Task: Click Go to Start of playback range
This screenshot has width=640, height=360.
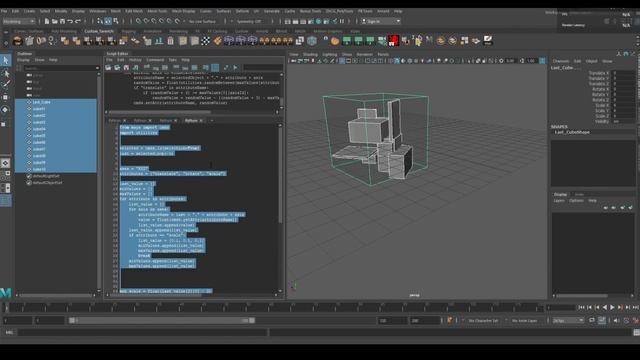Action: click(x=582, y=308)
